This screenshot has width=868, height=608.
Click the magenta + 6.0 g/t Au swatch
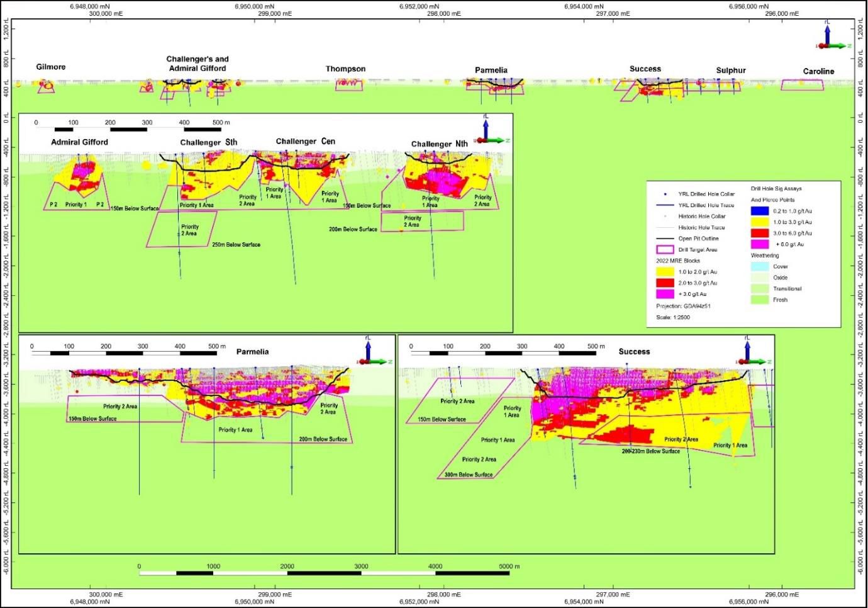tap(760, 244)
